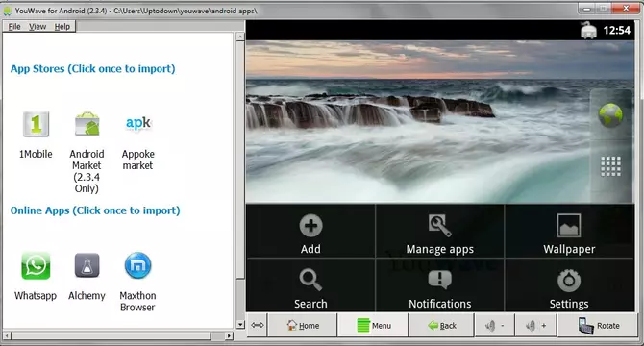This screenshot has height=346, width=644.
Task: Open the File menu
Action: point(14,27)
